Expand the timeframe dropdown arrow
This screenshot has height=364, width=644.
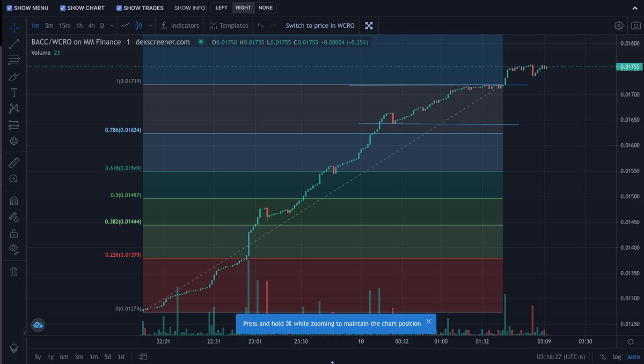pos(112,25)
